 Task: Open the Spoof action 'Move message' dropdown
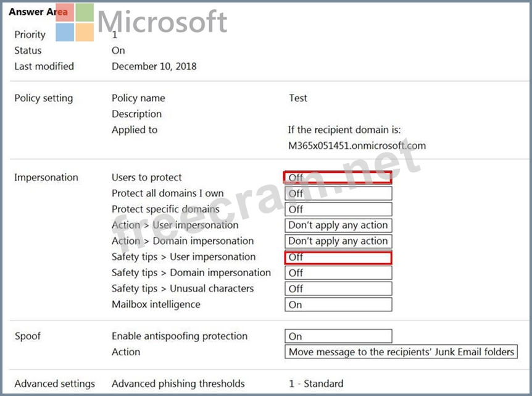(401, 352)
